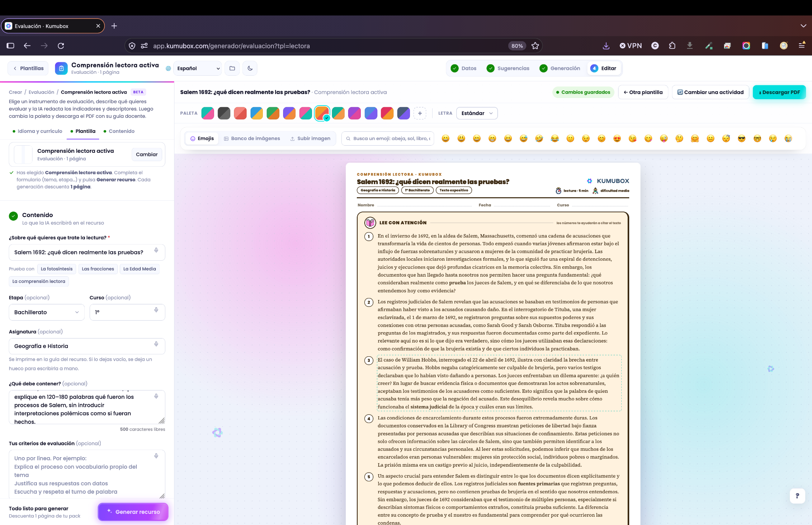Insert the thinking face emoji
Image resolution: width=812 pixels, height=525 pixels.
(x=679, y=138)
